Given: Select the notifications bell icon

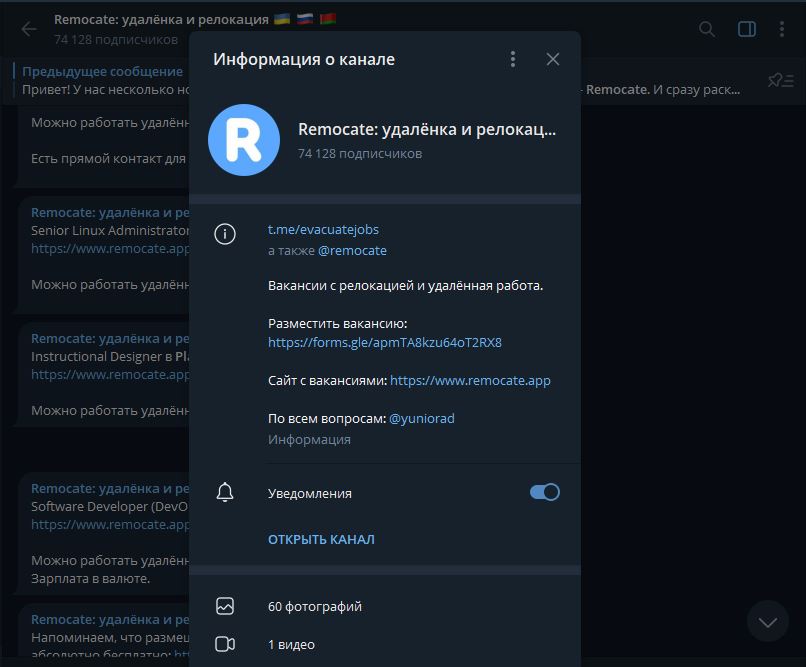Looking at the screenshot, I should click(225, 492).
